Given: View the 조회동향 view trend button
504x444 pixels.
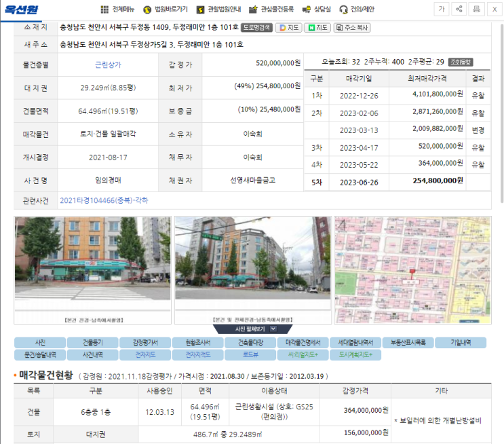Looking at the screenshot, I should coord(461,62).
